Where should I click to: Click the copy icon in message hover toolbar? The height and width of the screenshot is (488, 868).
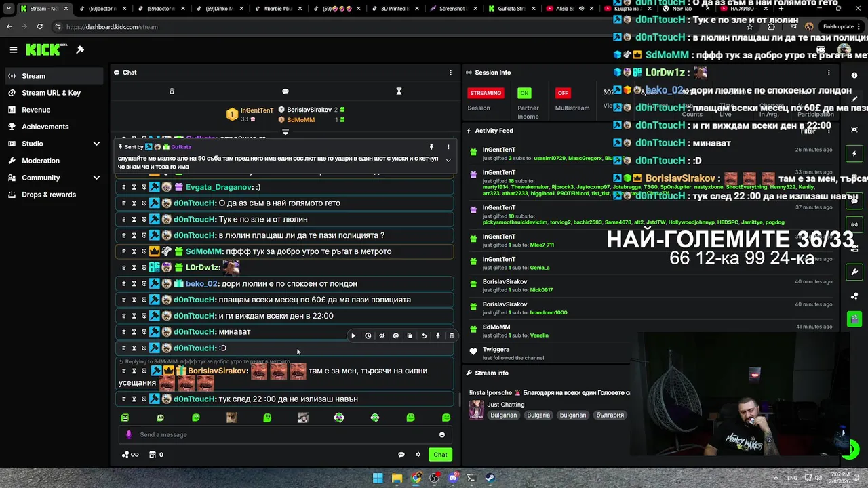coord(410,335)
